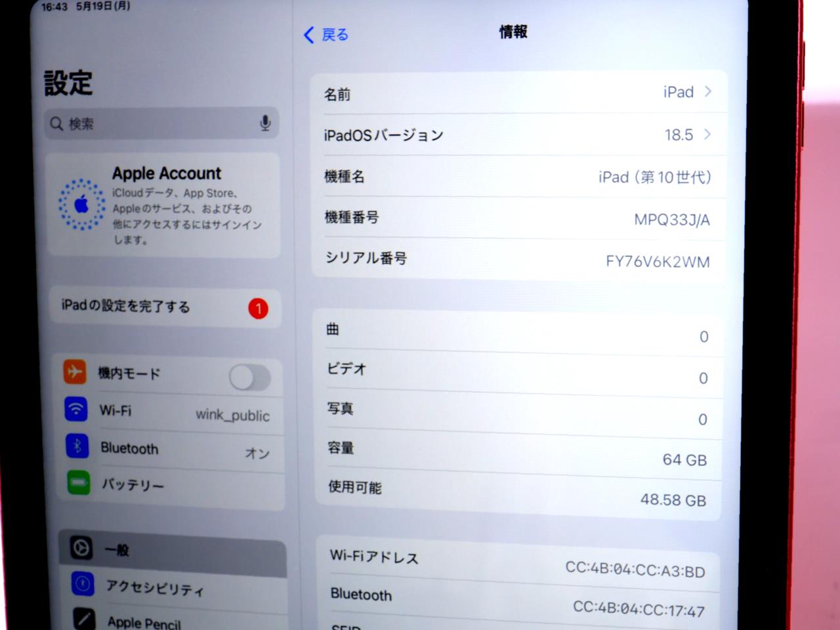The image size is (840, 630).
Task: Tap the 48.58 GB available value
Action: 673,500
